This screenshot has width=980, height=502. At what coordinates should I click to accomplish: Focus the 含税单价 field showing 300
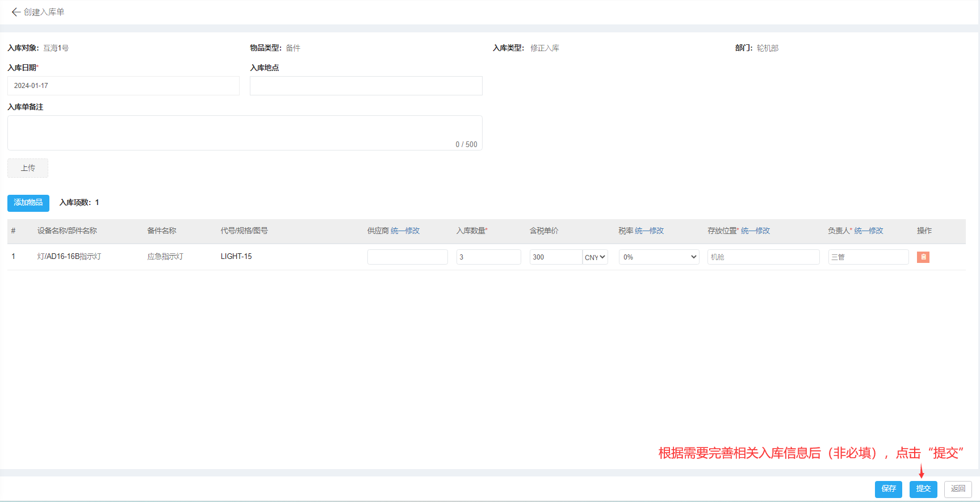556,257
